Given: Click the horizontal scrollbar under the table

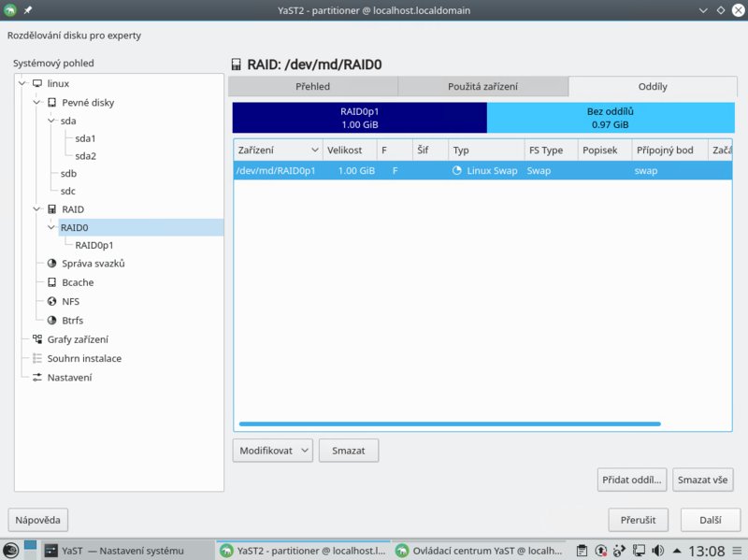Looking at the screenshot, I should [450, 424].
